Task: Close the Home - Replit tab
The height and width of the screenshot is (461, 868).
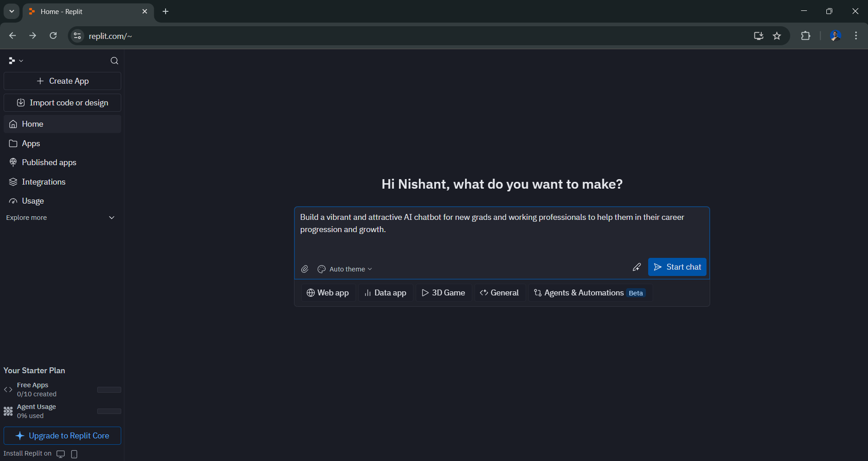Action: tap(145, 11)
